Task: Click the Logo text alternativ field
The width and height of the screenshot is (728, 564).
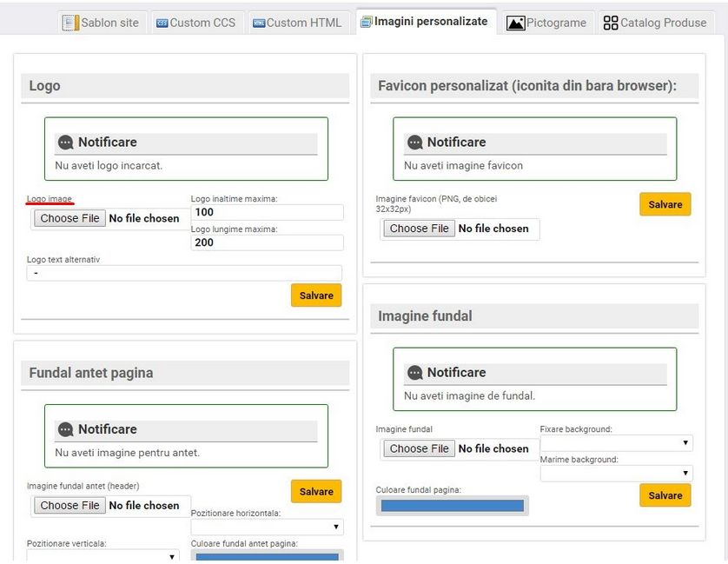Action: pos(183,273)
